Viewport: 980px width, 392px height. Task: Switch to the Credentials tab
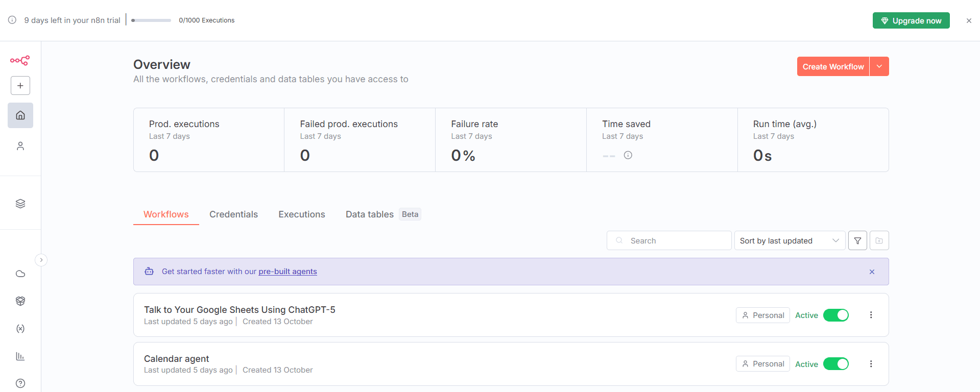click(x=233, y=214)
